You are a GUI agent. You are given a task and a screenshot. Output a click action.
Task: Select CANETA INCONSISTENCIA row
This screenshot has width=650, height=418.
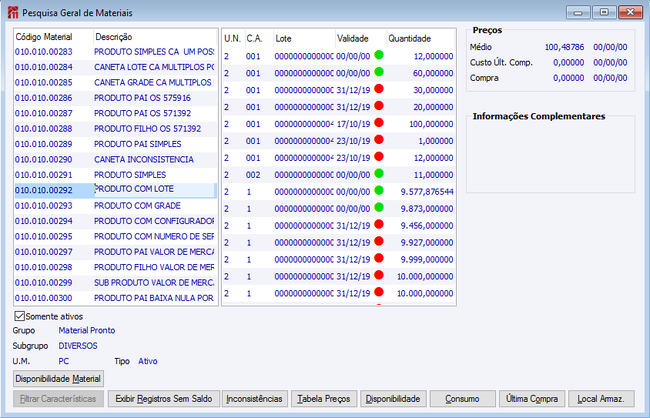click(115, 159)
